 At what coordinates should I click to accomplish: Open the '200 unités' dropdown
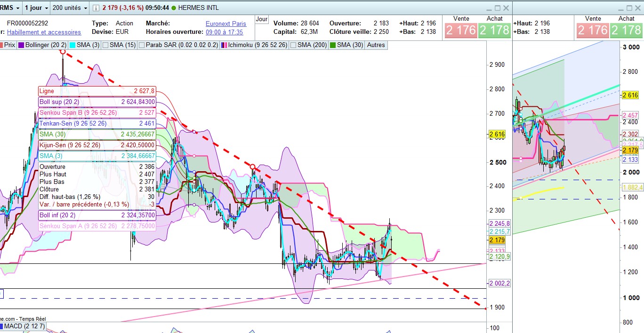(70, 8)
